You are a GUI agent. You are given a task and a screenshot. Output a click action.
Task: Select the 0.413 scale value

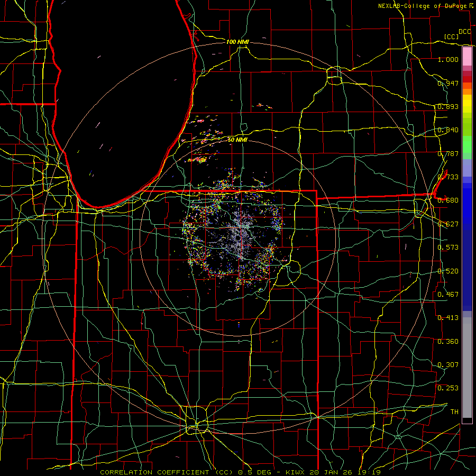448,318
